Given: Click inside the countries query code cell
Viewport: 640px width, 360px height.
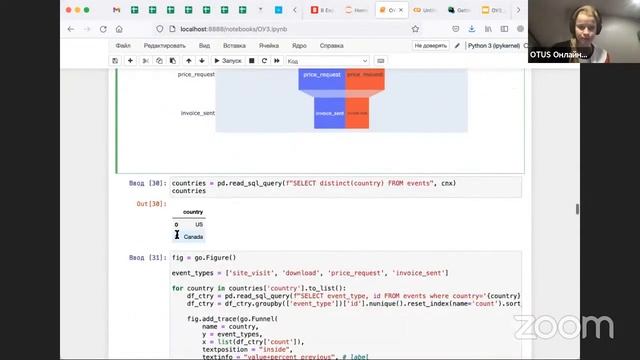Looking at the screenshot, I should 346,187.
